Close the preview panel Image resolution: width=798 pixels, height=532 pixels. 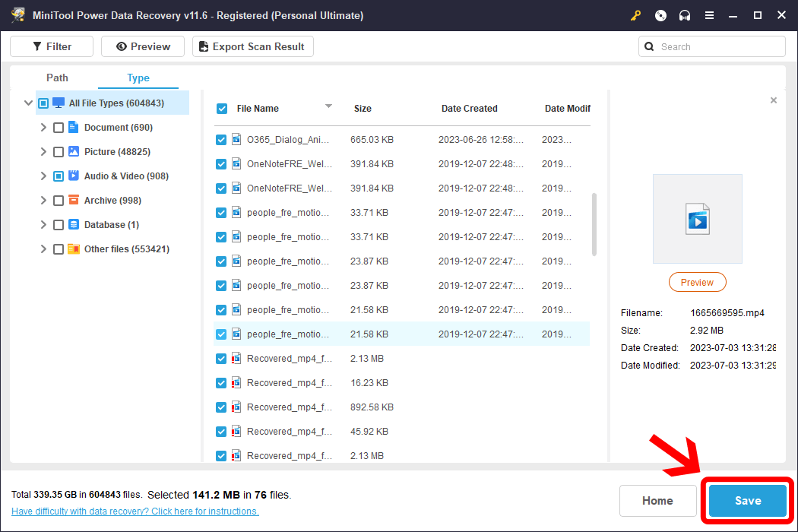click(x=774, y=100)
